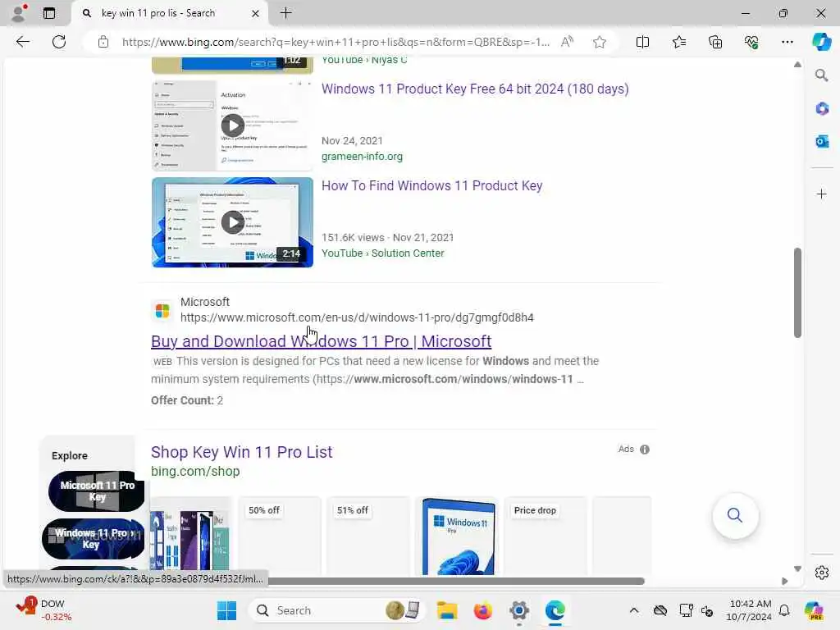Open Microsoft 365 sidebar icon
Screen dimensions: 840x630
[x=821, y=109]
